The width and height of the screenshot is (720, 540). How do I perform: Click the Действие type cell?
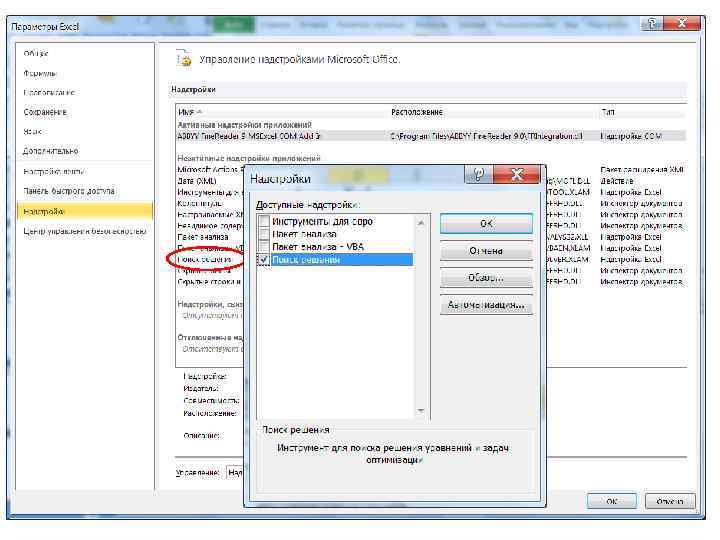pos(617,181)
